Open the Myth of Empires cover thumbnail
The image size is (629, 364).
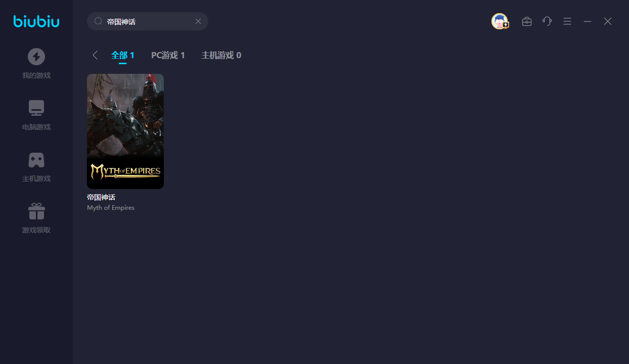pyautogui.click(x=125, y=131)
